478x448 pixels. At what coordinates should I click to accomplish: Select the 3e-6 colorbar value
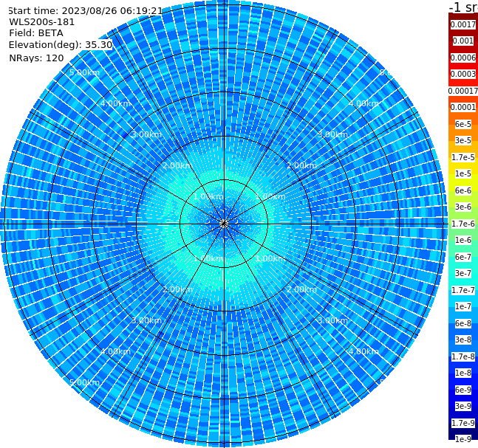(x=463, y=207)
